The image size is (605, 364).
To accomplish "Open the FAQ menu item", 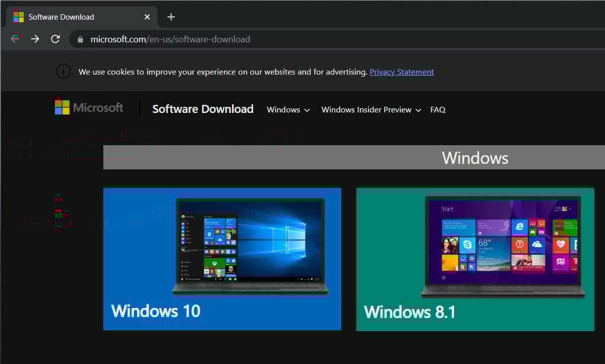I will (x=438, y=109).
